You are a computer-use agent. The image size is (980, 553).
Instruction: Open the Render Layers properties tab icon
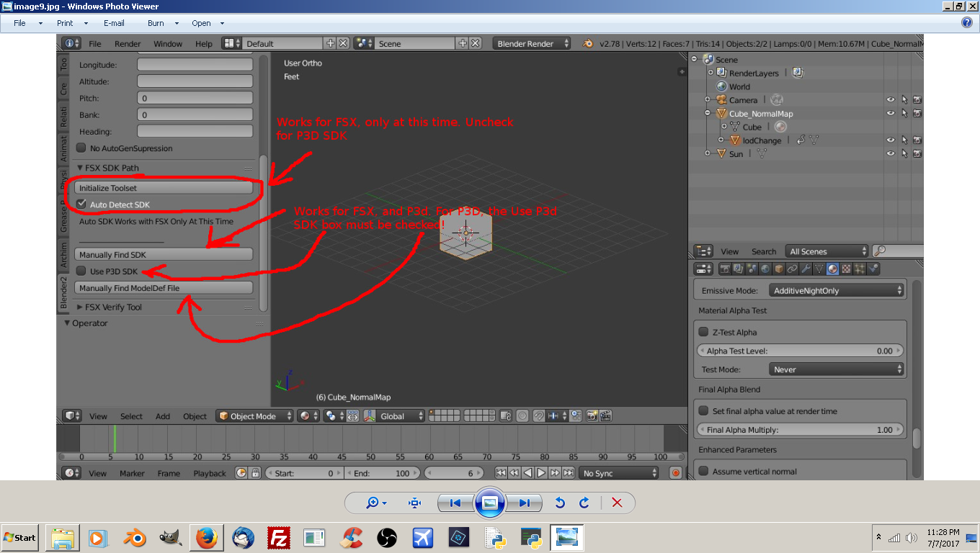[739, 269]
